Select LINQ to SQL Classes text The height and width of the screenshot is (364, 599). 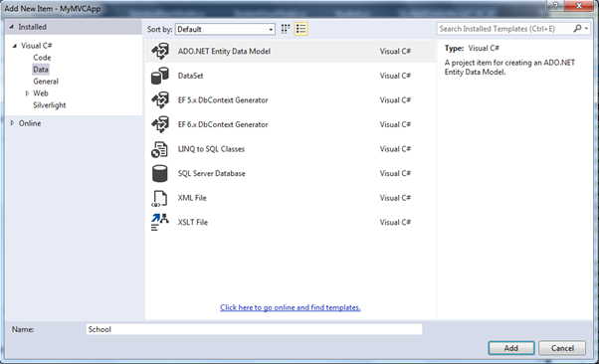(211, 149)
